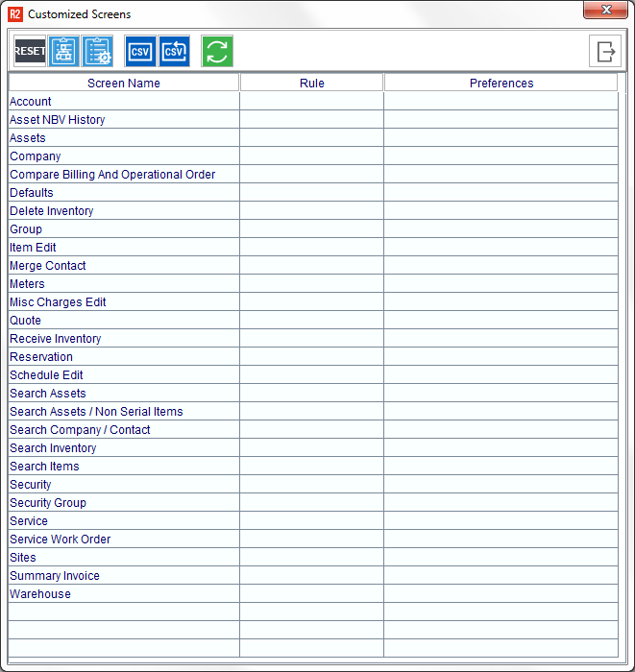
Task: Click the CSV icon with circular arrow
Action: tap(174, 51)
